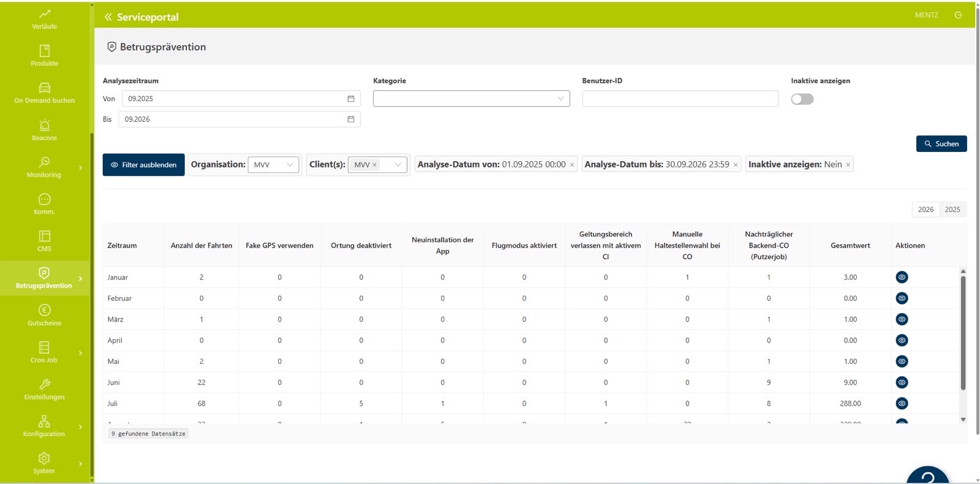Screen dimensions: 980x484
Task: Remove the Analyse-Datum von filter chip
Action: [x=572, y=165]
